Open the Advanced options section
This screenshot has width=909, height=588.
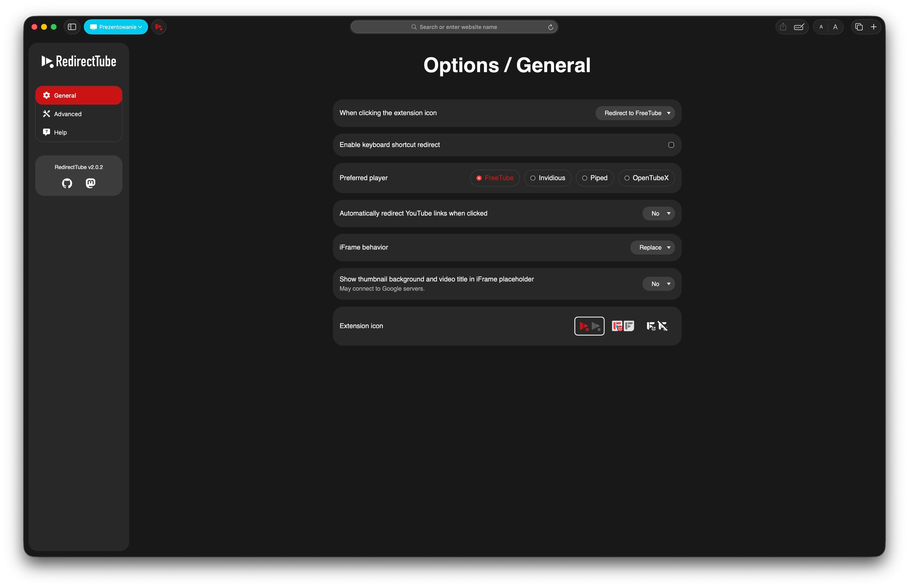[x=79, y=114]
